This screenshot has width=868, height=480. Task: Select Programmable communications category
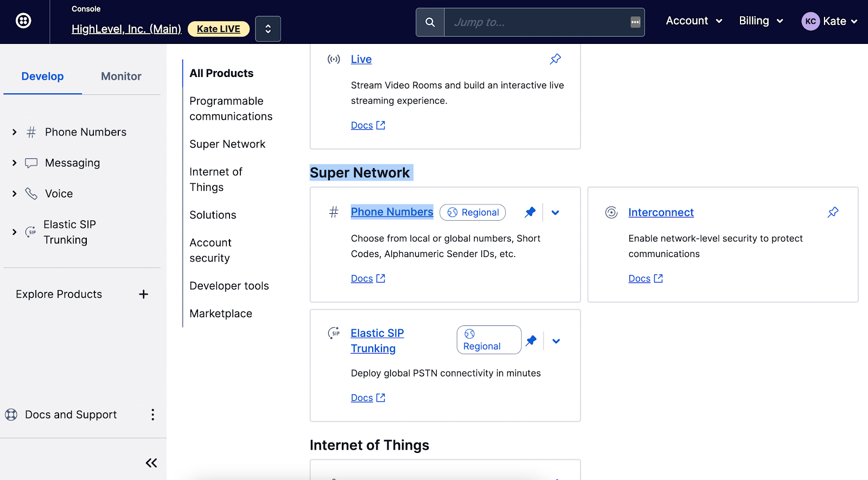point(231,108)
